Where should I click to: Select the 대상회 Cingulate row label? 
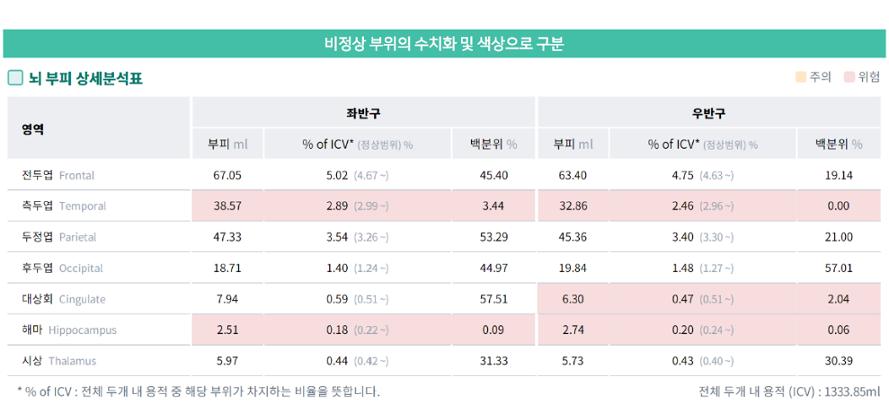pyautogui.click(x=64, y=299)
